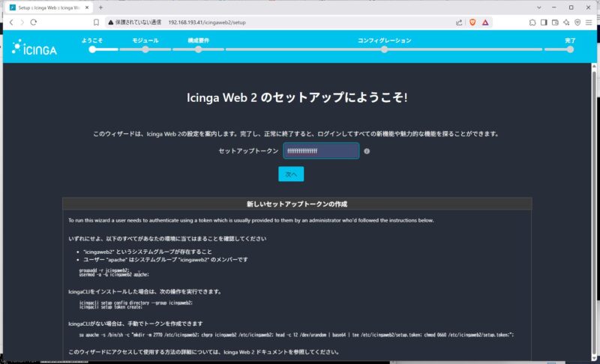The width and height of the screenshot is (600, 364).
Task: Click the address bar URL 192.168.193.41/icingaweb2/setup
Action: [207, 22]
